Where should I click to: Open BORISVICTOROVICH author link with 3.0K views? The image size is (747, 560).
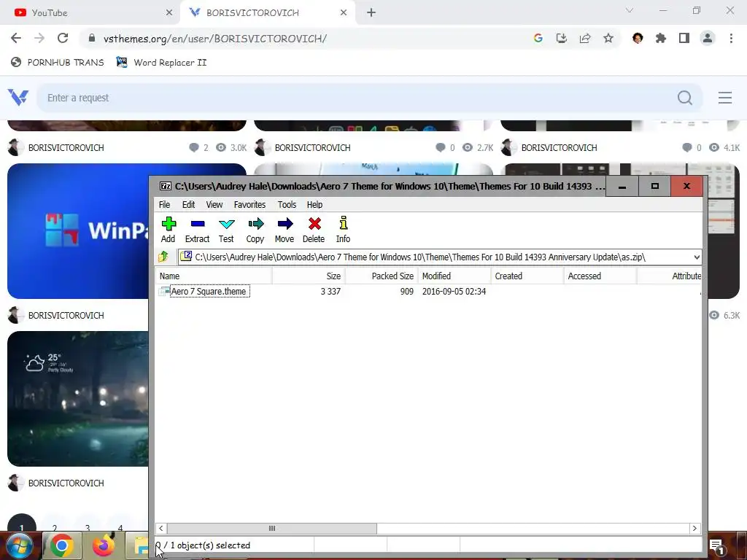point(66,147)
